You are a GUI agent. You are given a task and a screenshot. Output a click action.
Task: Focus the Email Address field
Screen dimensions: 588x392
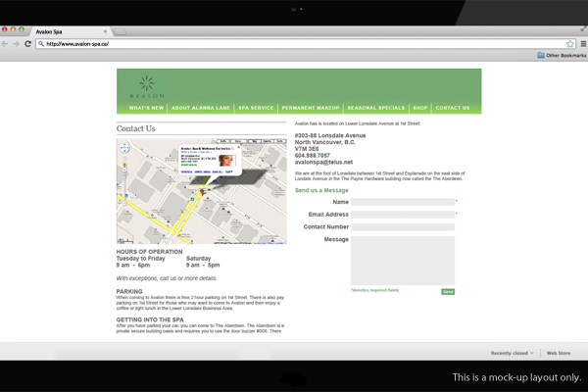[x=402, y=214]
